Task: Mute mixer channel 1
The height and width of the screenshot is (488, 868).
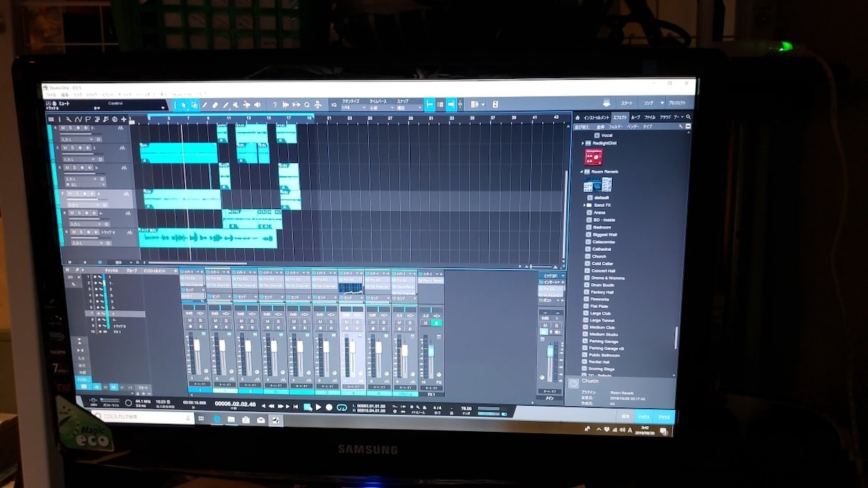Action: point(191,321)
